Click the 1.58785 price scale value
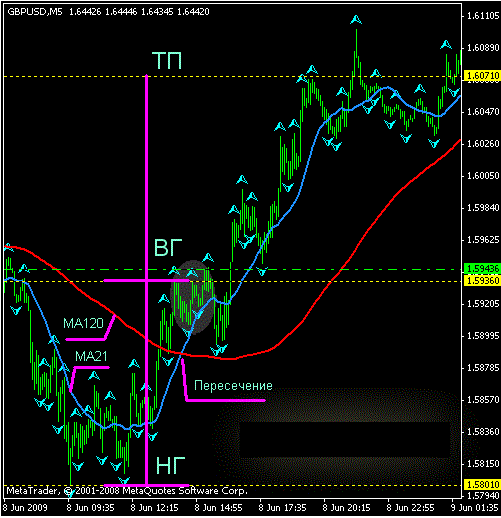Viewport: 501px width, 518px height. (x=483, y=368)
